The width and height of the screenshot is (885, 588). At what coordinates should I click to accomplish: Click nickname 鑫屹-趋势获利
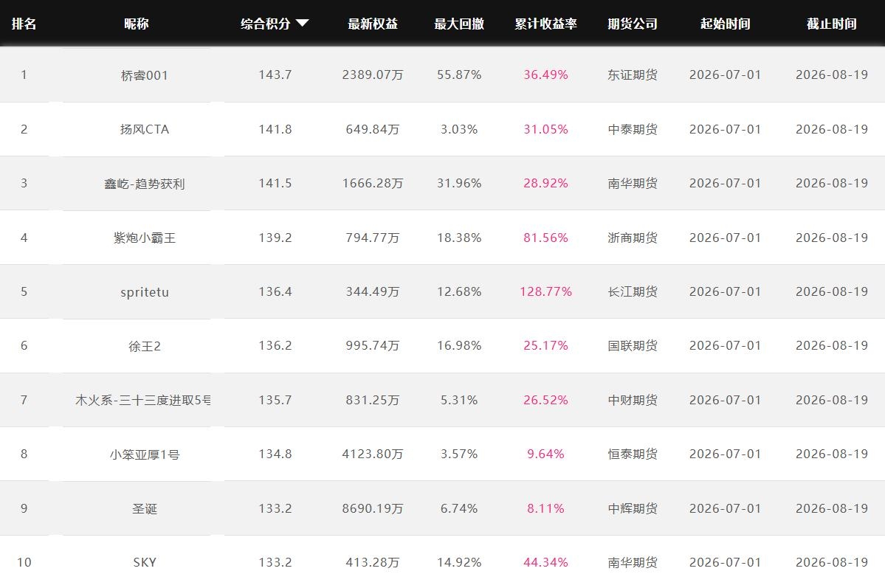[x=145, y=184]
